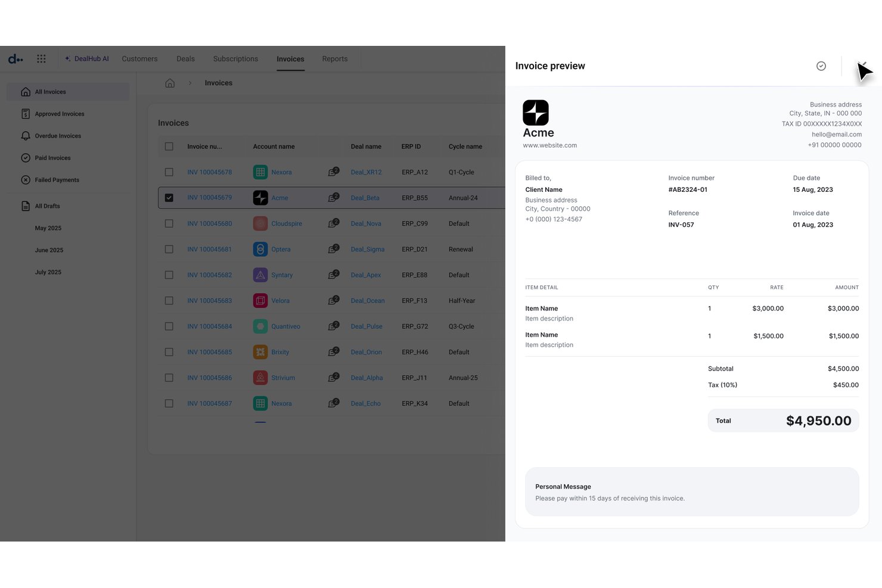Check the INV 100045680 Cloudspire checkbox
The height and width of the screenshot is (588, 882).
169,223
